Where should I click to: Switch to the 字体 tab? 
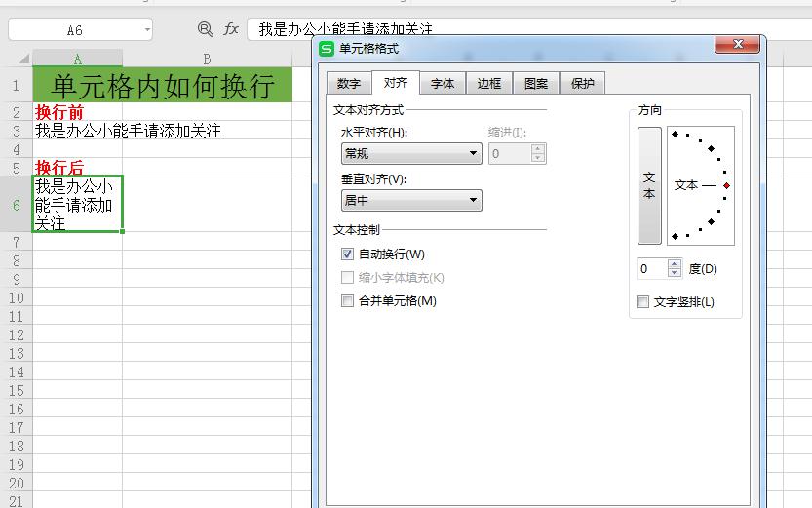[x=443, y=84]
